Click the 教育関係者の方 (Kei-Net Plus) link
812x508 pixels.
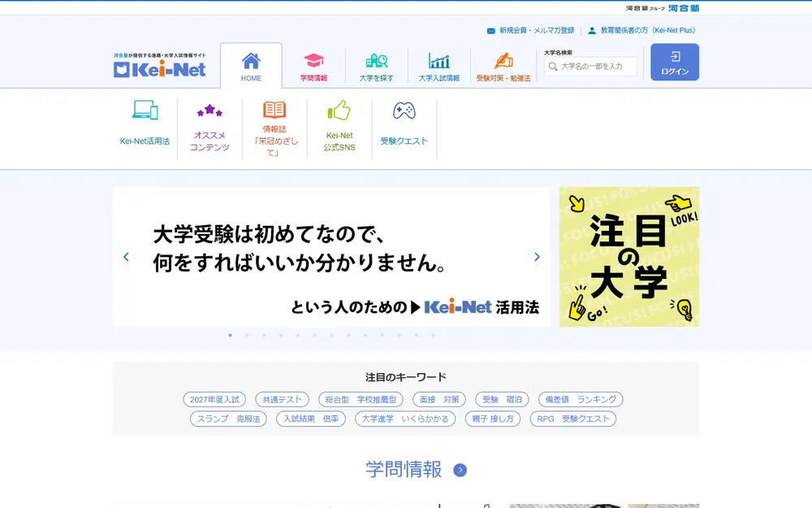648,31
